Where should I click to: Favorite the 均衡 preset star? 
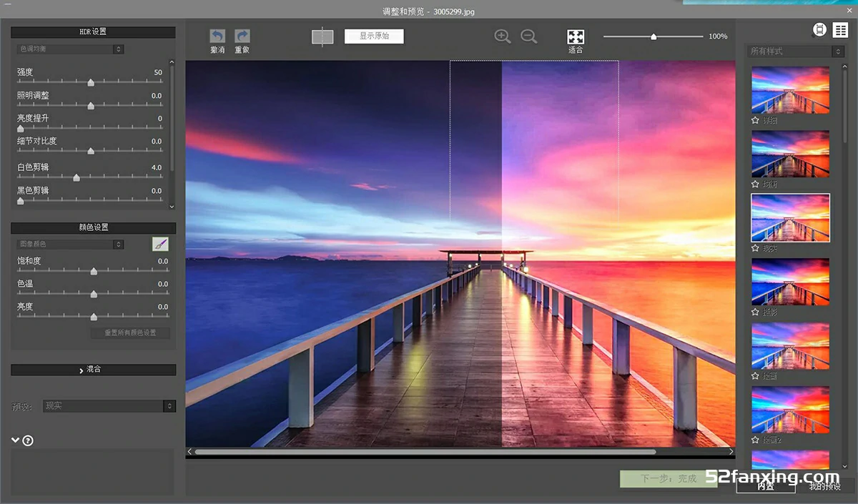tap(755, 184)
